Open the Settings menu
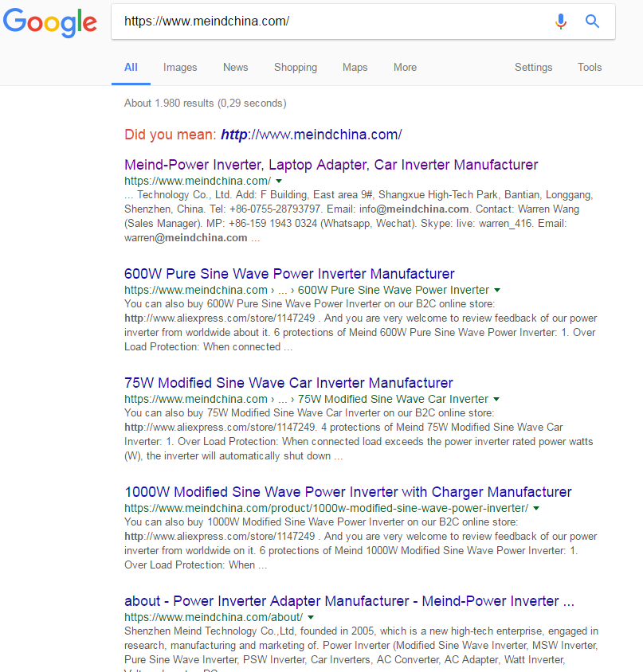This screenshot has height=672, width=643. pos(533,68)
